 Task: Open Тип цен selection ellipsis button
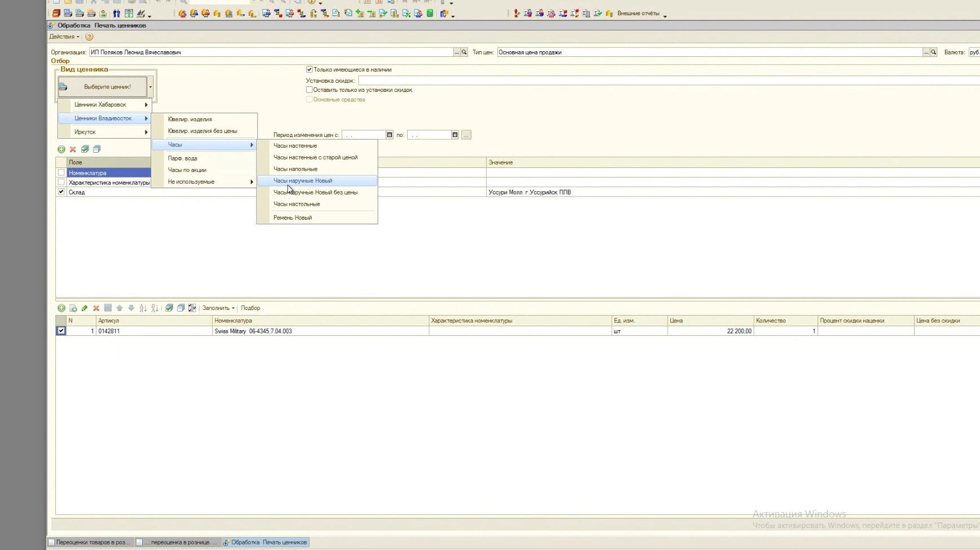coord(926,52)
